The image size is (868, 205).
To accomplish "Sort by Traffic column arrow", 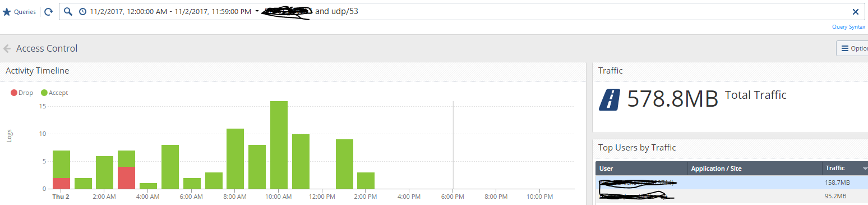I will [x=865, y=168].
